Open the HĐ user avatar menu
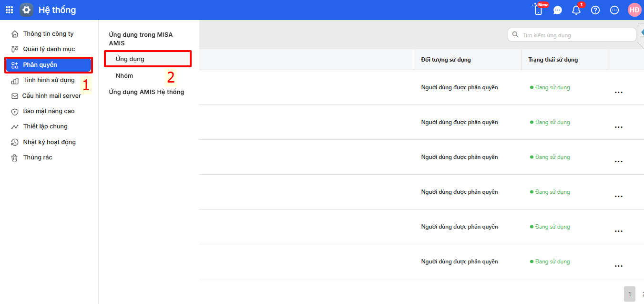644x304 pixels. (634, 10)
